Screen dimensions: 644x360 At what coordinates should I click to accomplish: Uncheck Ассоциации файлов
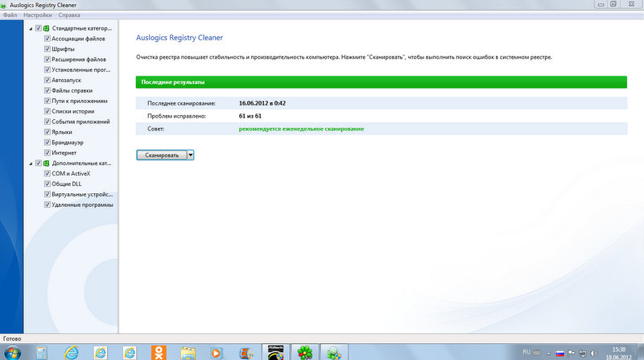47,39
